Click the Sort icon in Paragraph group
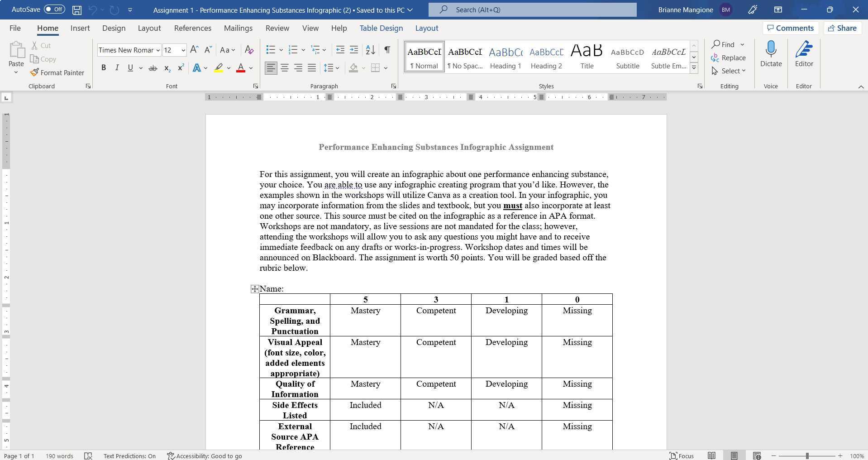This screenshot has width=868, height=460. click(x=370, y=50)
